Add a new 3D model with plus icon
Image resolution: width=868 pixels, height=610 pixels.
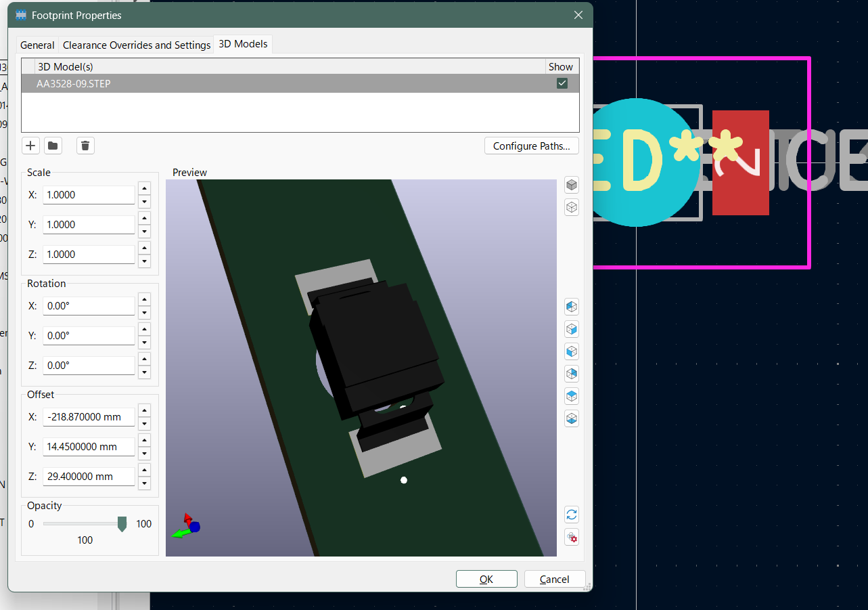pyautogui.click(x=30, y=146)
